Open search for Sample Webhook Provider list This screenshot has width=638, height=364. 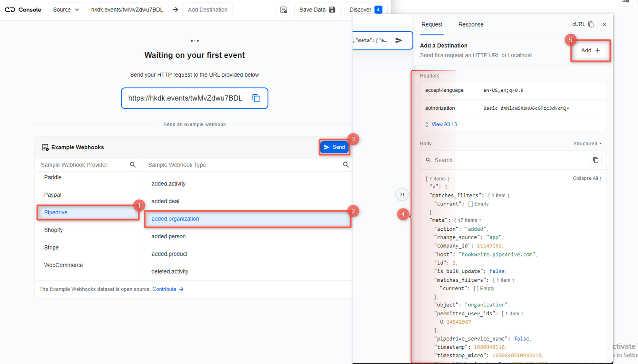click(x=132, y=164)
